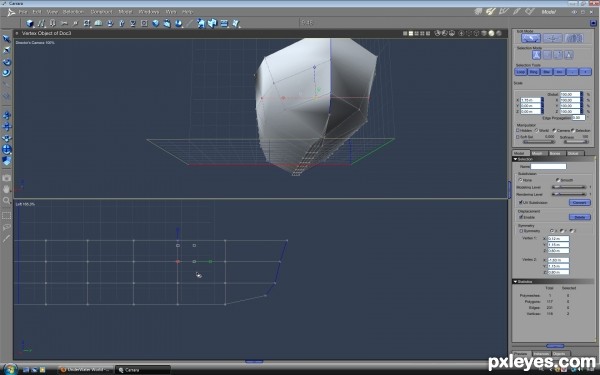Select the lasso selection tool in left toolbar
Image resolution: width=600 pixels, height=375 pixels.
coord(7,227)
